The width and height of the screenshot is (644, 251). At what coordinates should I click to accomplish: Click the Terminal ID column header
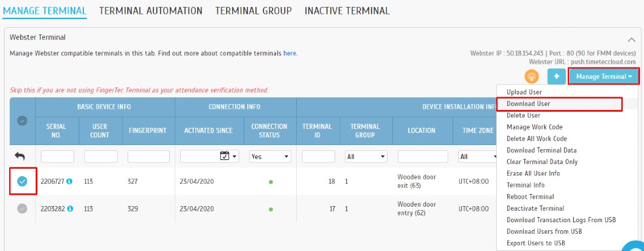click(x=317, y=131)
